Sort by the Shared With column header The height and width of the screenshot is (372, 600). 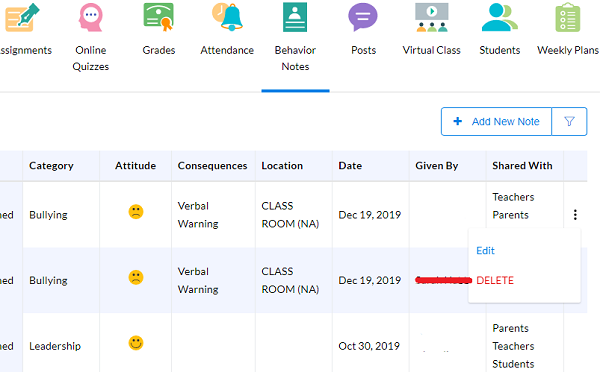(522, 166)
